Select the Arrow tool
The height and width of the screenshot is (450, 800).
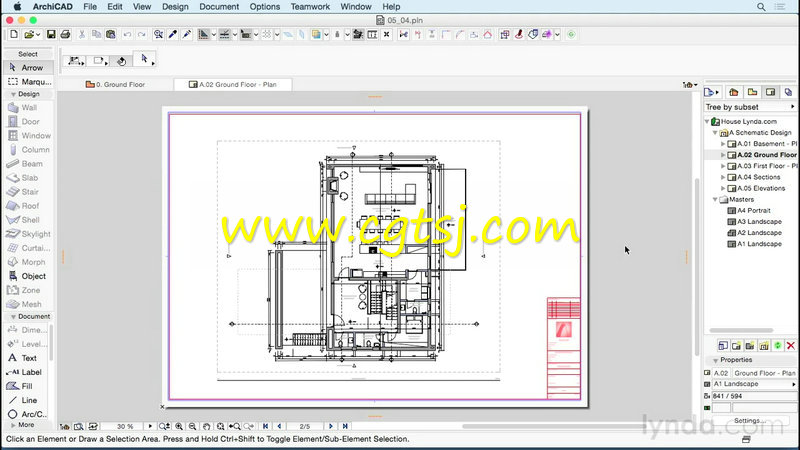(28, 67)
